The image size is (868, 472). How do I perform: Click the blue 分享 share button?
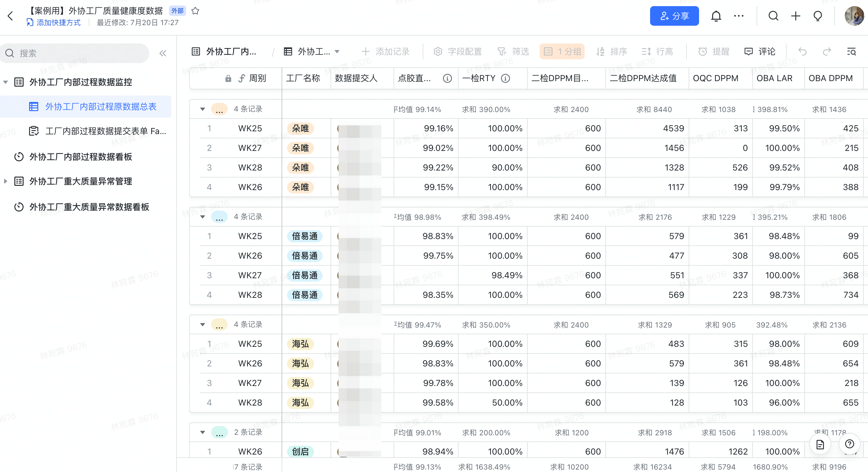point(674,16)
